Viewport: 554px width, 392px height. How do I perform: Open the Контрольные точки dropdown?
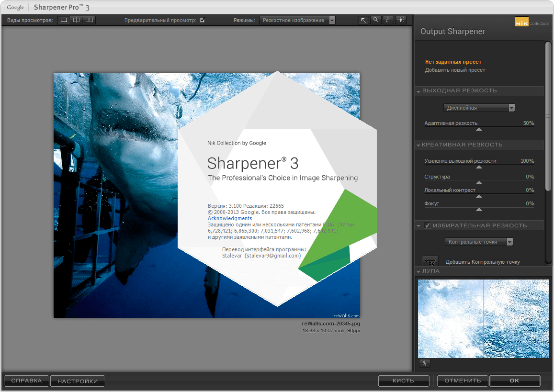(x=479, y=242)
